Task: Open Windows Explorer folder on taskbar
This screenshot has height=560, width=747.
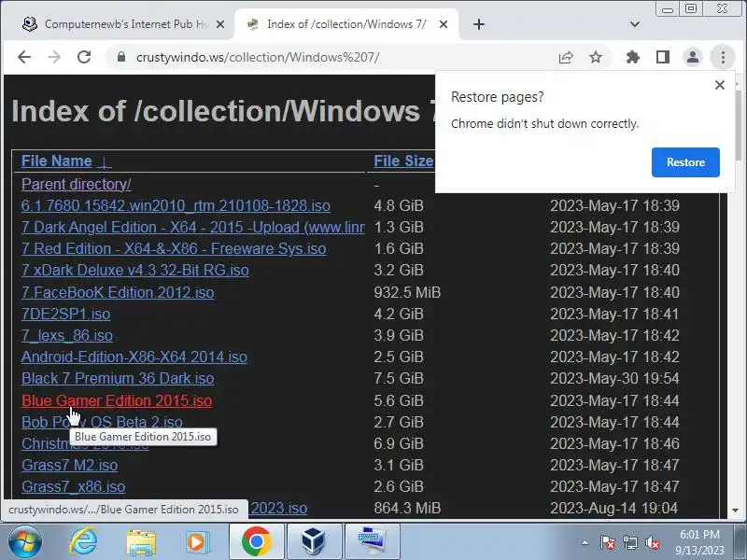Action: coord(141,542)
